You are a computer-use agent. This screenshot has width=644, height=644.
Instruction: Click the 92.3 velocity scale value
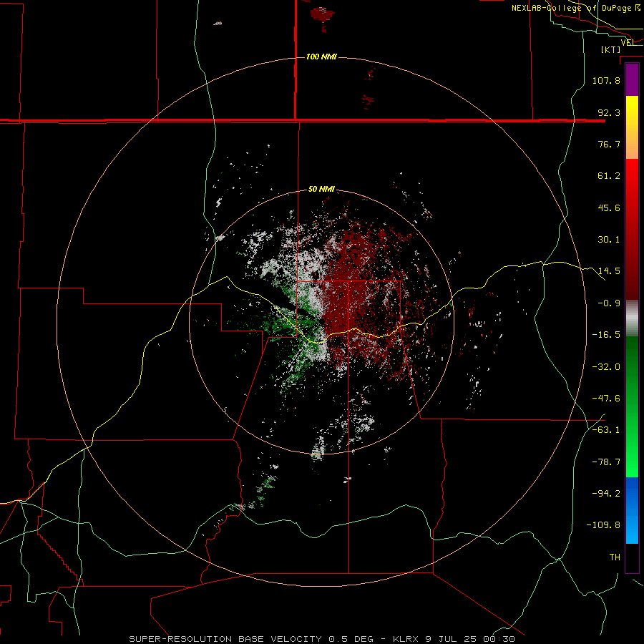click(609, 112)
